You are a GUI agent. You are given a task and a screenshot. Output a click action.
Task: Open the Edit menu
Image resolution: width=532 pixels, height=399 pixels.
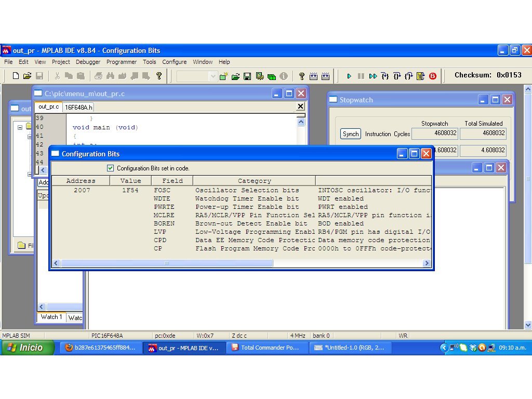pyautogui.click(x=23, y=62)
